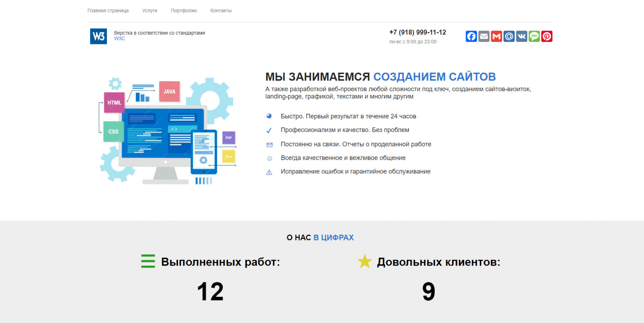This screenshot has width=644, height=323.
Task: Share the page on Pinterest
Action: (547, 36)
